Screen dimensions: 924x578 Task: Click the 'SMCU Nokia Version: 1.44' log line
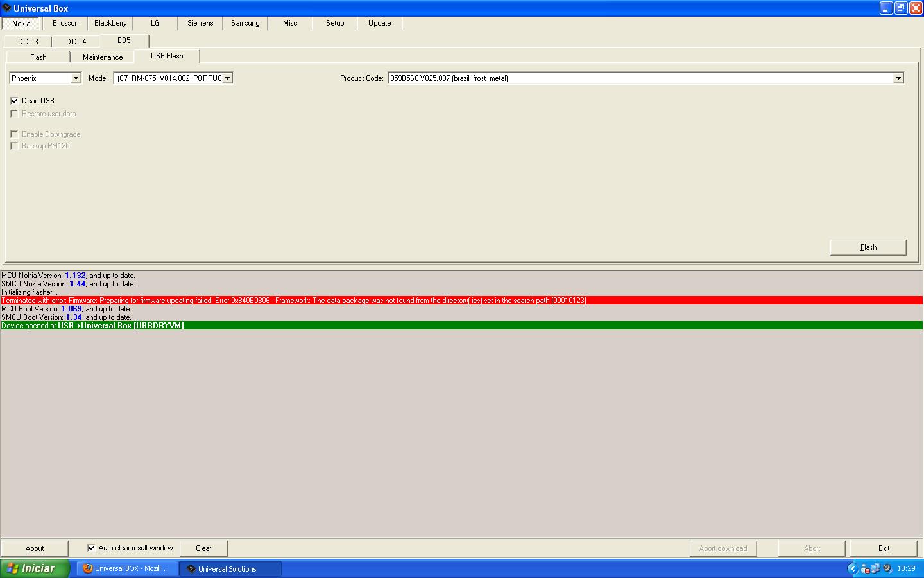click(x=68, y=284)
